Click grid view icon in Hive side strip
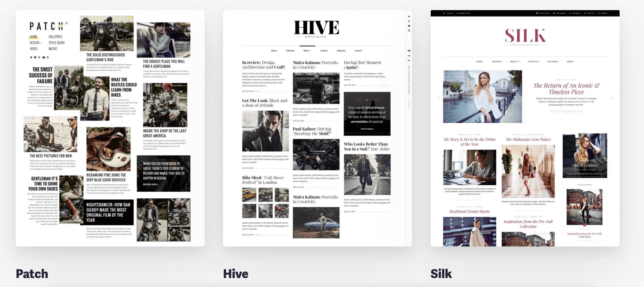The width and height of the screenshot is (644, 287). pos(409,51)
